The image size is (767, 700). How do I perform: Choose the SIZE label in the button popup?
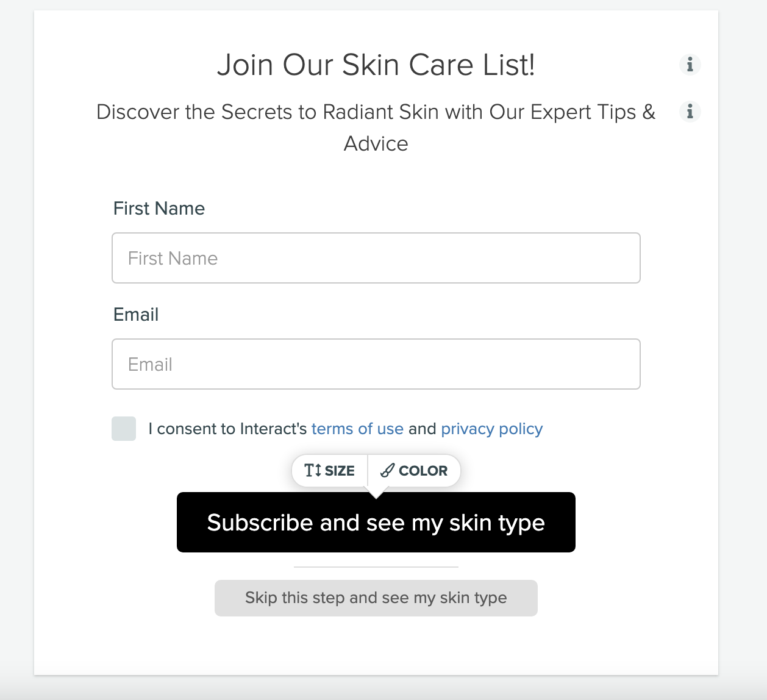[x=340, y=471]
